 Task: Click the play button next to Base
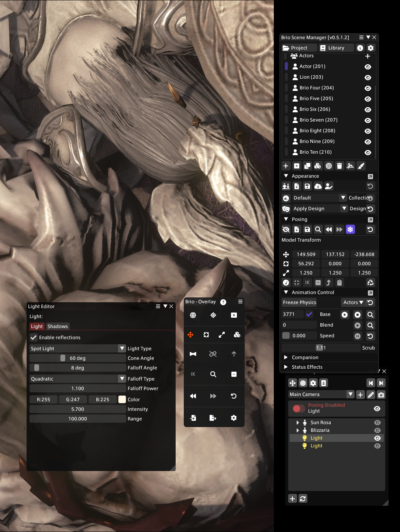[345, 315]
